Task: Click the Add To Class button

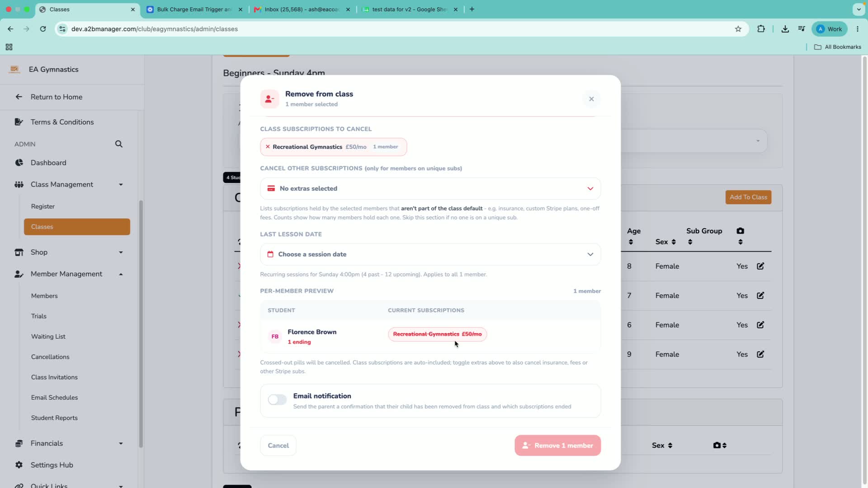Action: (x=748, y=197)
